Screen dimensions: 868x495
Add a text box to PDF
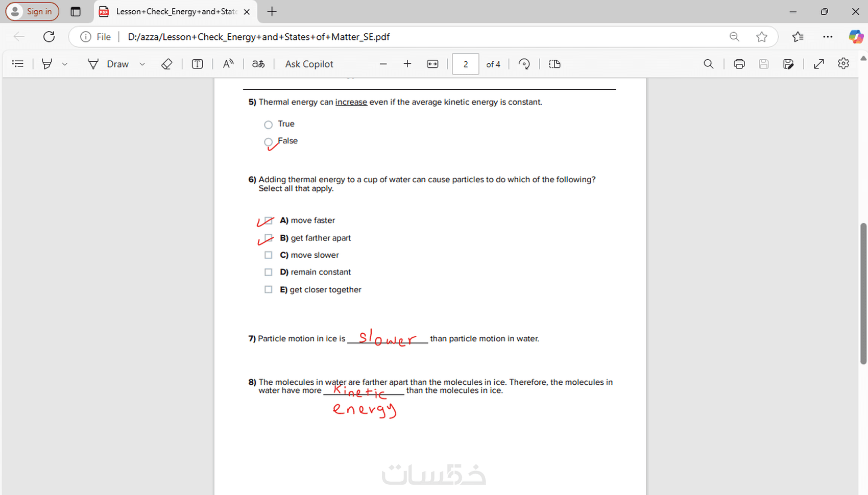tap(197, 64)
